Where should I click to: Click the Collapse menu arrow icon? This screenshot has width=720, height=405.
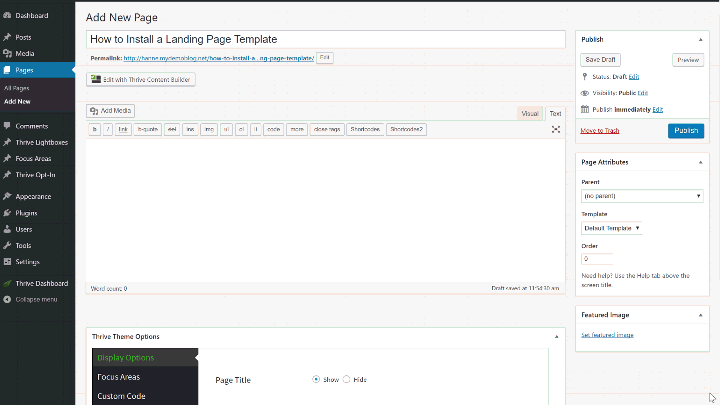pyautogui.click(x=7, y=299)
